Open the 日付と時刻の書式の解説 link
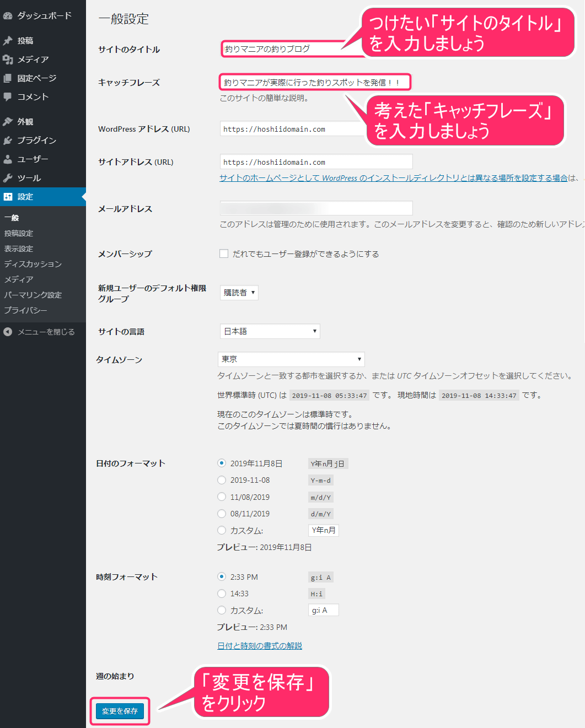Viewport: 585px width, 728px height. tap(259, 645)
